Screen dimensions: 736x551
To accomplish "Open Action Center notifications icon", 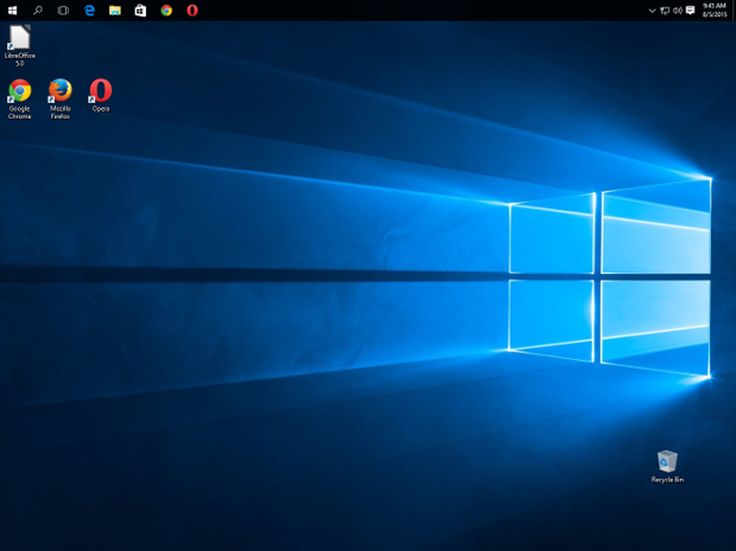I will click(x=690, y=10).
